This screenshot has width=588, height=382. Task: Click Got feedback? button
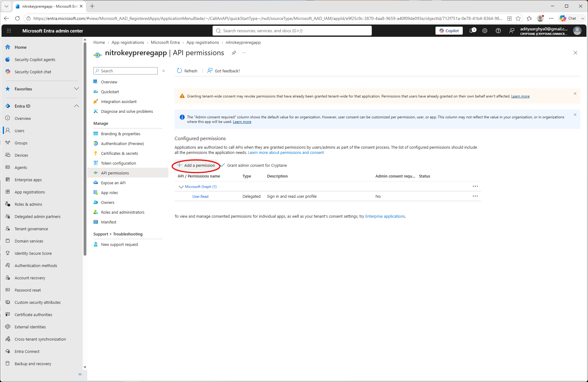(x=224, y=71)
